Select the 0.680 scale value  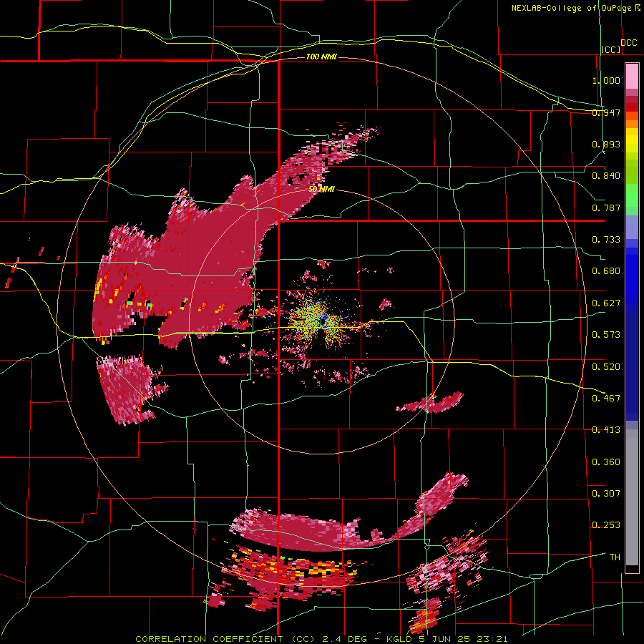click(606, 271)
